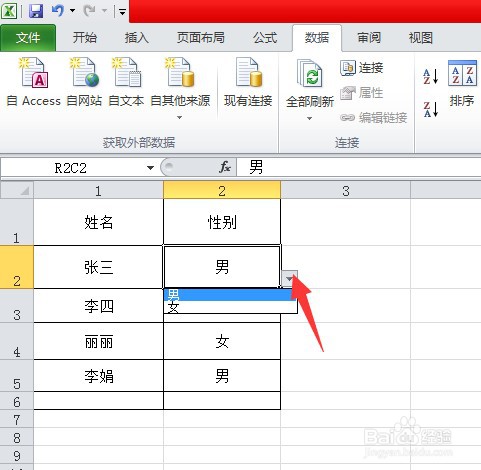481x470 pixels.
Task: Select the cell containing 丽丽
Action: tap(99, 341)
